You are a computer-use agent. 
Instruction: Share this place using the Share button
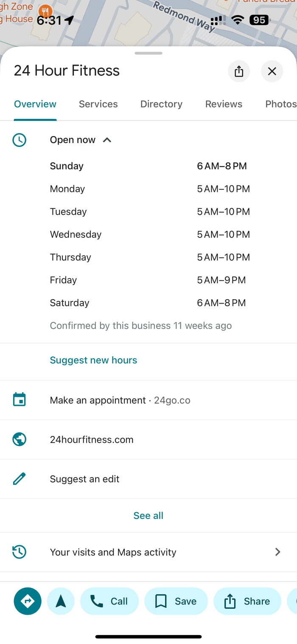click(x=247, y=601)
